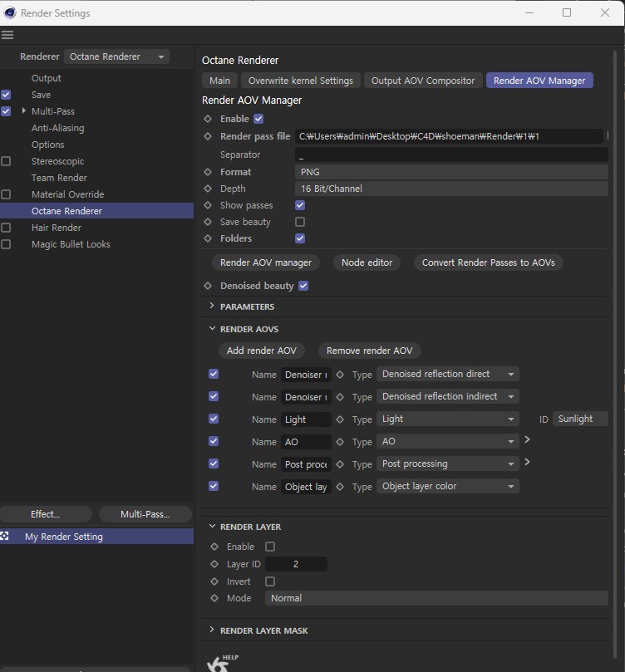Click the Layer ID value field

tap(296, 564)
